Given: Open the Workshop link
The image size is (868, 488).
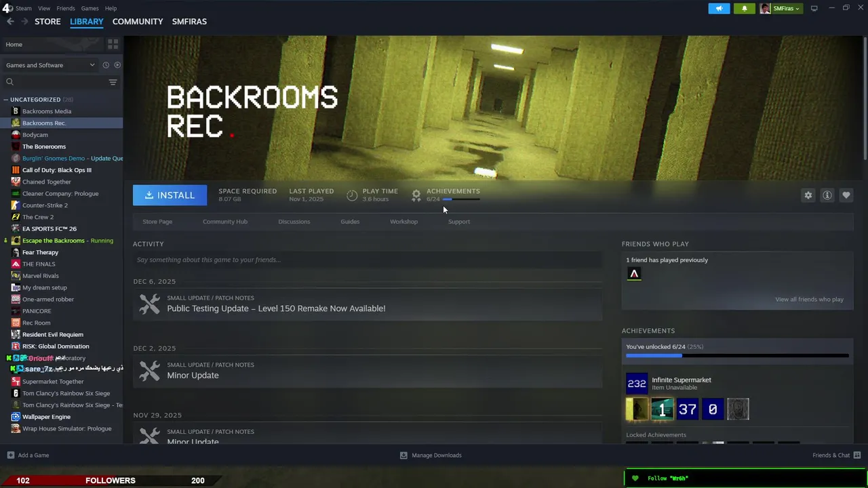Looking at the screenshot, I should (403, 222).
